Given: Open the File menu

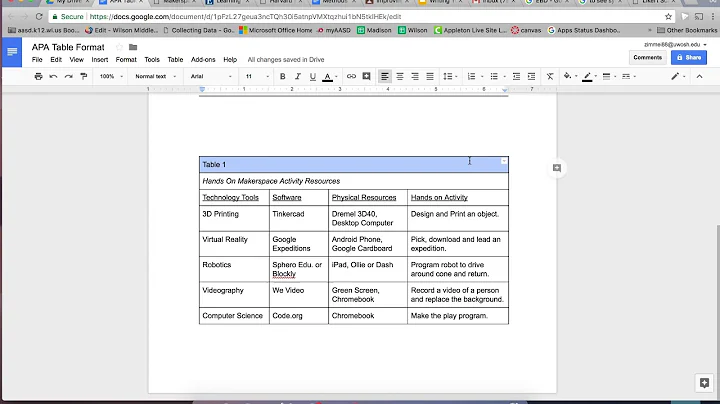Looking at the screenshot, I should pyautogui.click(x=37, y=60).
